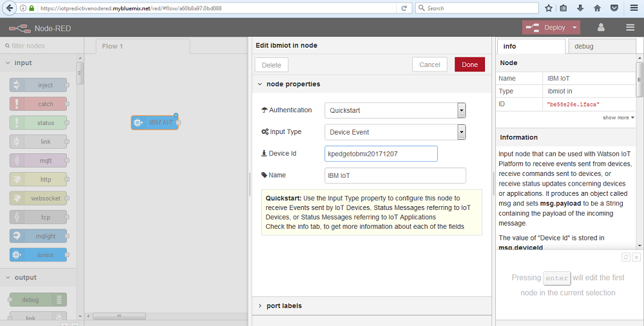Click the browser Search box
This screenshot has height=326, width=644.
477,8
